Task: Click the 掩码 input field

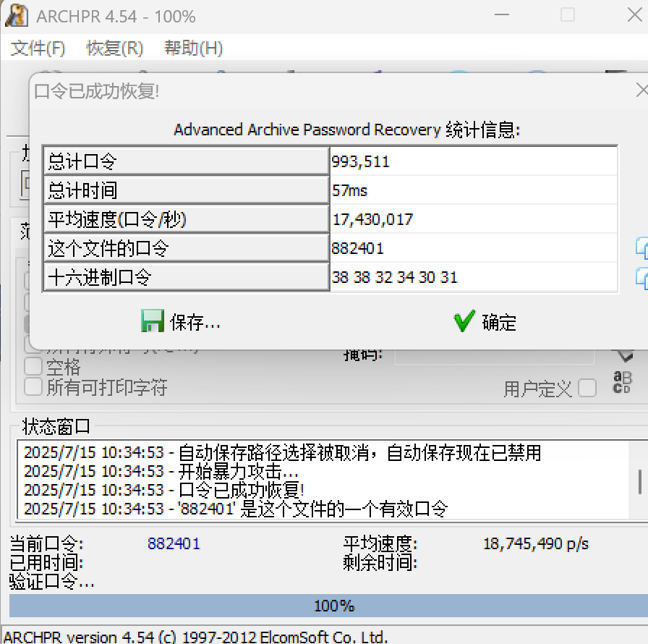Action: 495,357
